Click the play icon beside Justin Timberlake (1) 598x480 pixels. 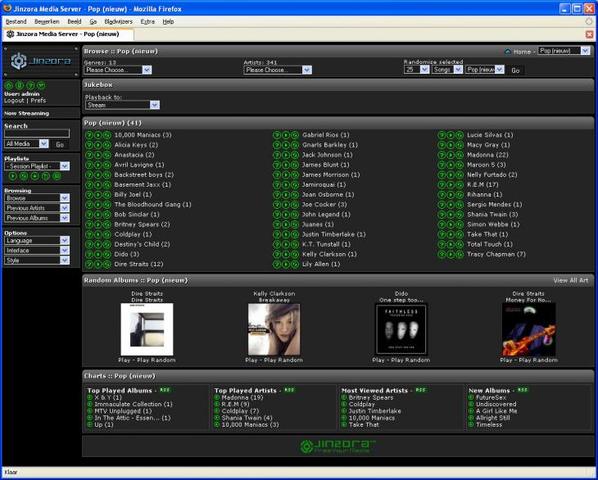pyautogui.click(x=286, y=234)
